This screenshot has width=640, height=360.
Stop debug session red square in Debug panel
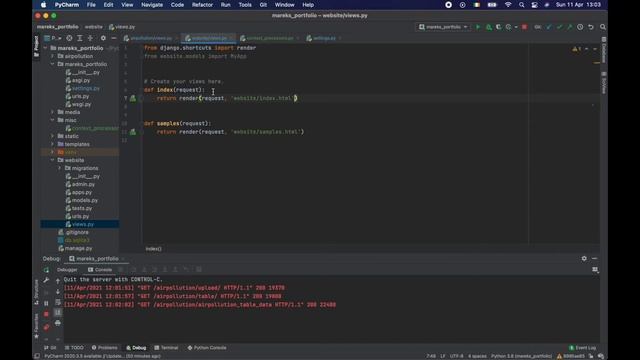46,314
